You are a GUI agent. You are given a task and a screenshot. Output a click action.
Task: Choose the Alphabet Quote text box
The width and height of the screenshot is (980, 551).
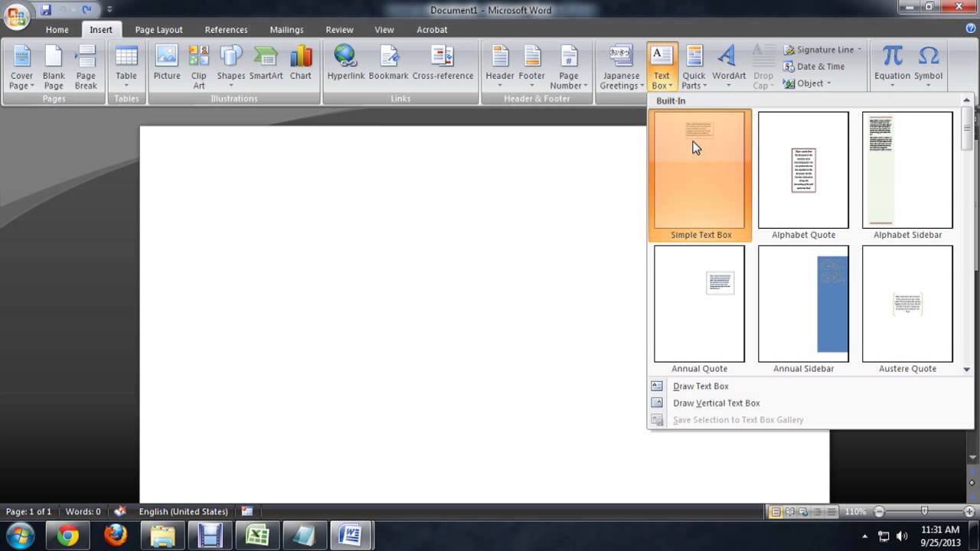(x=803, y=175)
